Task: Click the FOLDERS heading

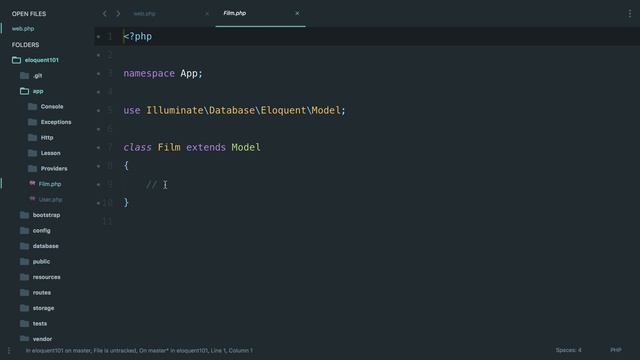Action: pos(25,44)
